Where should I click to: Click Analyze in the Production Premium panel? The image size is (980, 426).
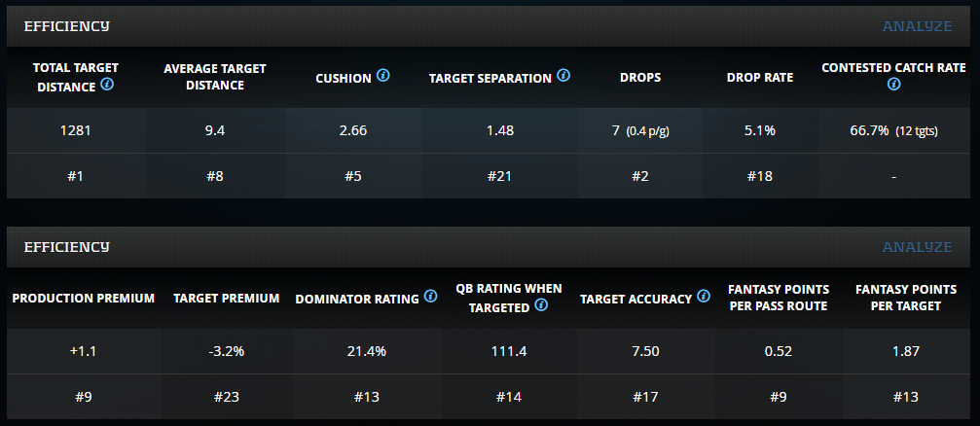(917, 247)
